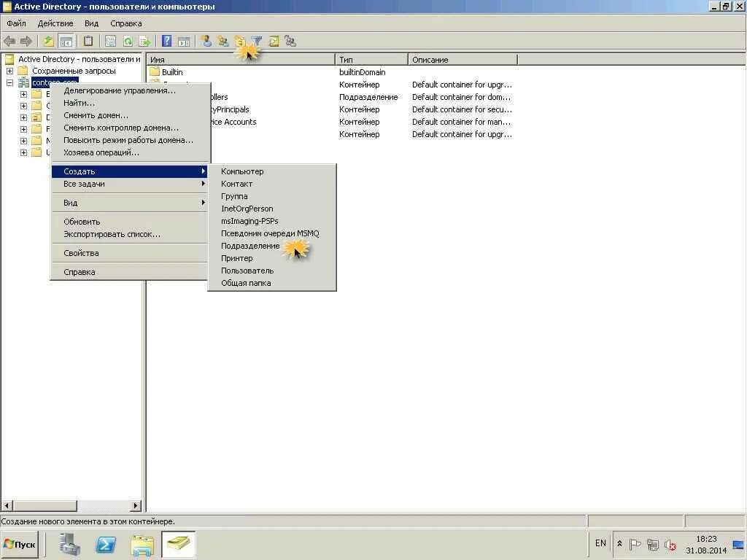Expand the Сохраненные запросы tree node

tap(9, 71)
